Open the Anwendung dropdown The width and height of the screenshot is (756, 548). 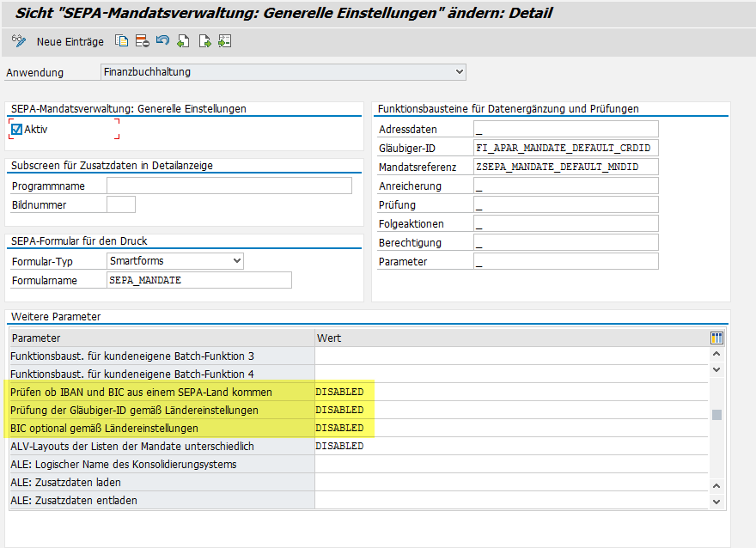click(460, 72)
